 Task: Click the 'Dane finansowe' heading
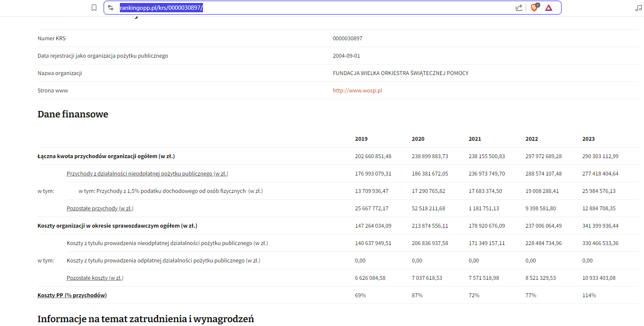pyautogui.click(x=73, y=114)
